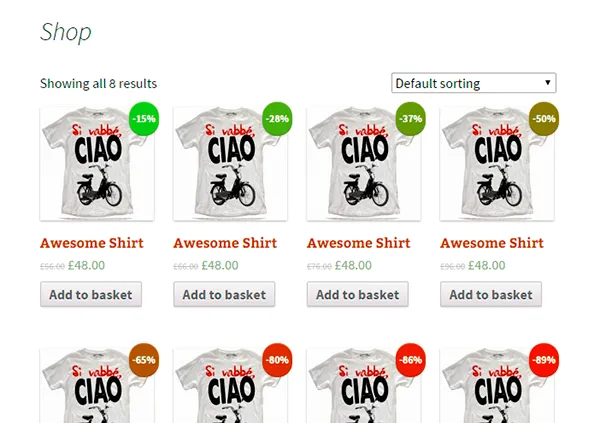
Task: Click the green -15% discount badge
Action: 144,120
